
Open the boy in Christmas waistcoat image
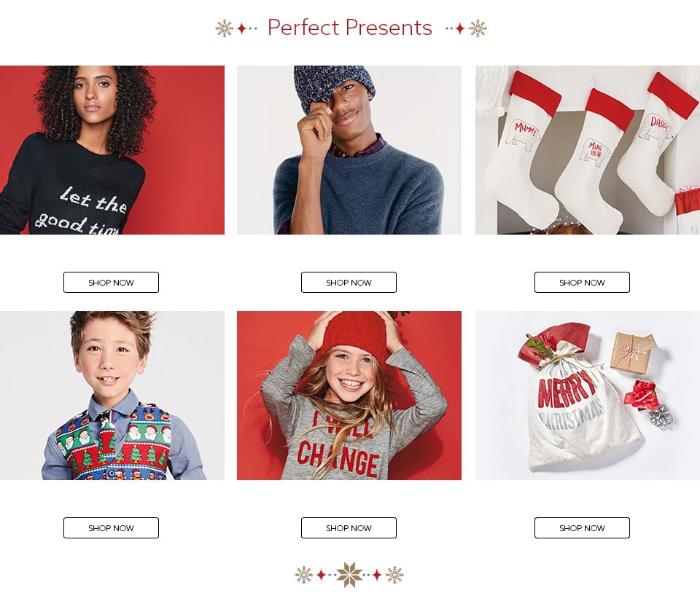(112, 396)
